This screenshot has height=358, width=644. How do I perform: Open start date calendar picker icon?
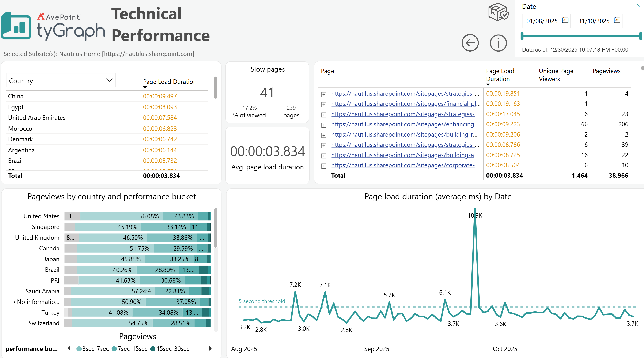click(x=565, y=20)
